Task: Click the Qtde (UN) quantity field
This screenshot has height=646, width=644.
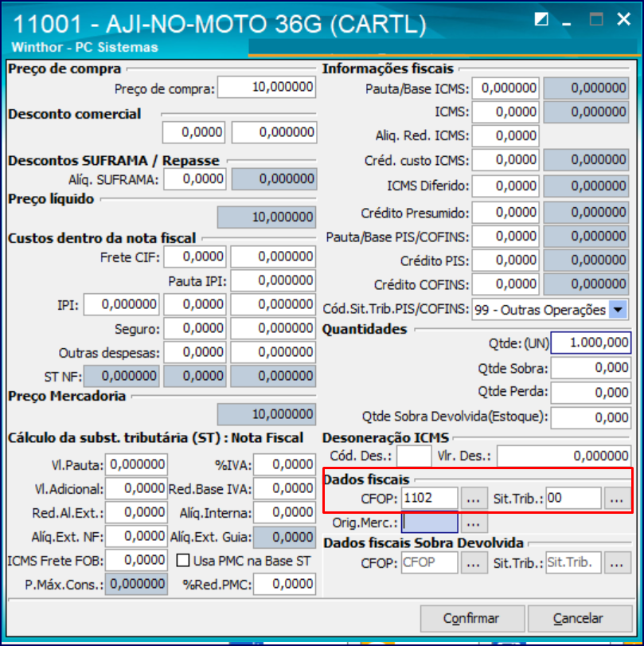Action: point(591,343)
